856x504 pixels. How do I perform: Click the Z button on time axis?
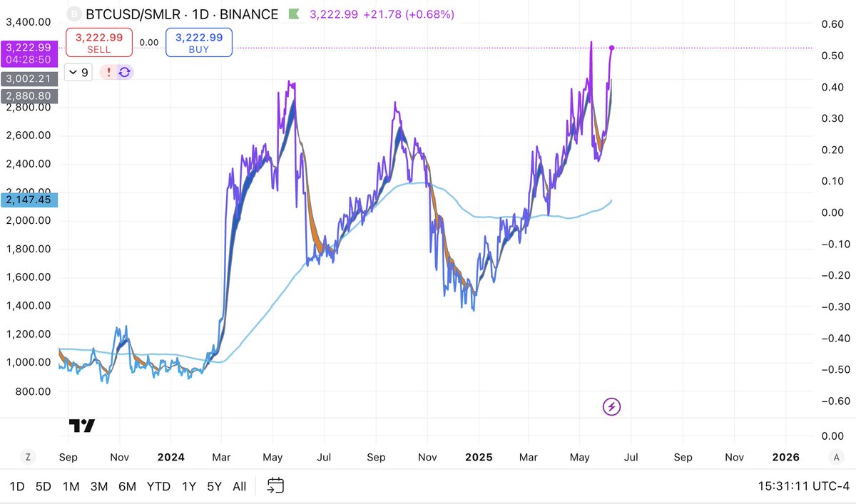pos(29,457)
